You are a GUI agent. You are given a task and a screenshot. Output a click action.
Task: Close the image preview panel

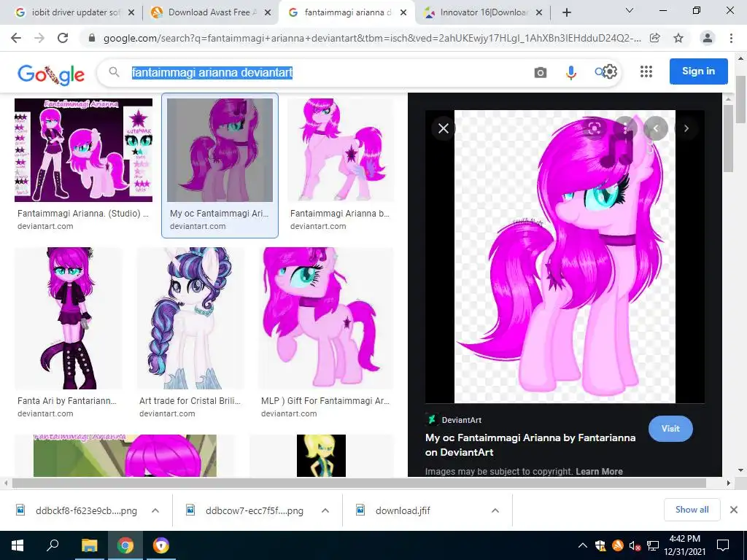(443, 128)
